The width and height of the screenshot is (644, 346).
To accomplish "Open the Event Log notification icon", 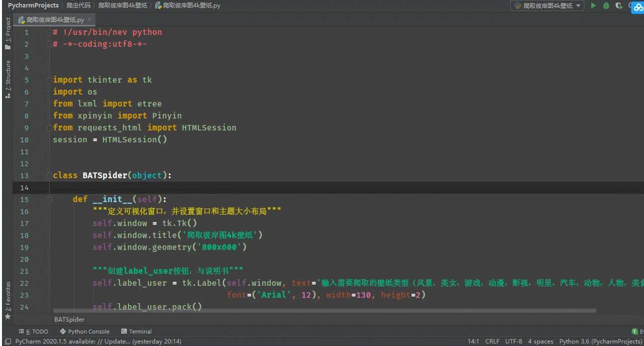I will coord(635,331).
